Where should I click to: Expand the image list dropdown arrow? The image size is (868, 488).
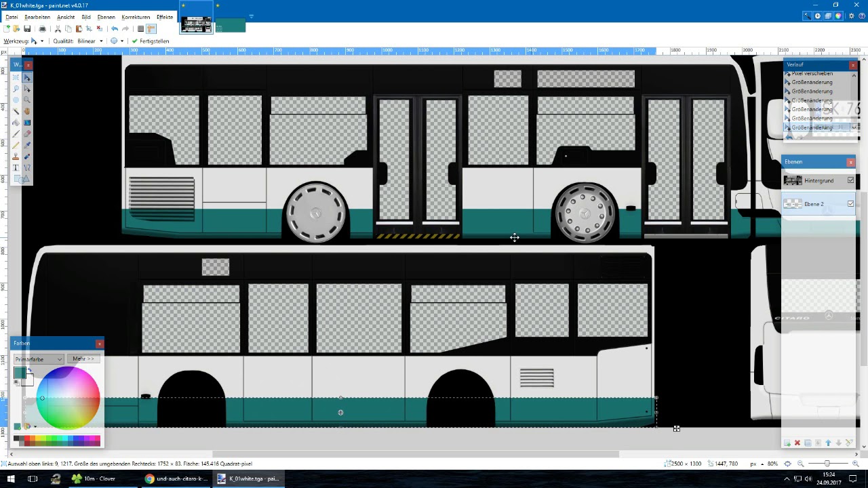(x=251, y=17)
